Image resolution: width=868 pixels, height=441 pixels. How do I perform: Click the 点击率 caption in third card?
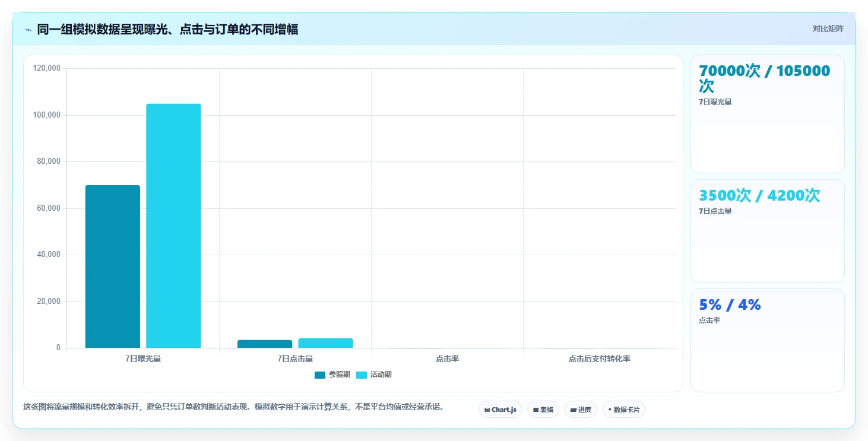pyautogui.click(x=709, y=321)
